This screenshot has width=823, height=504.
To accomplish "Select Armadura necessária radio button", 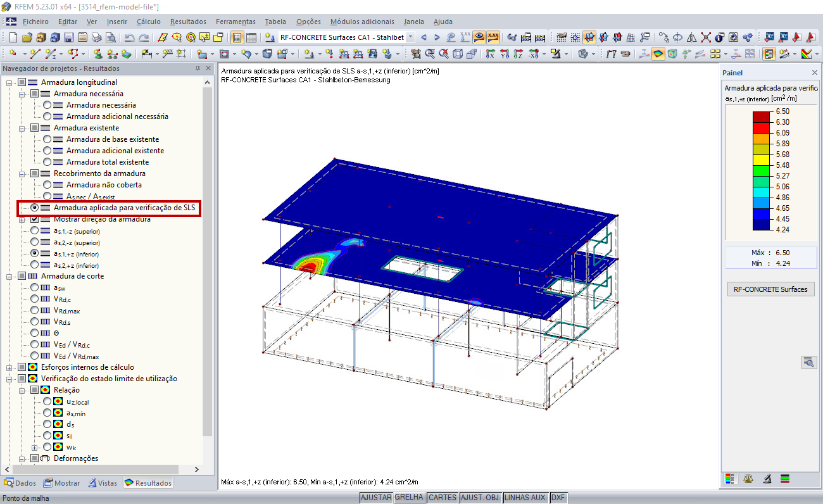I will (47, 105).
